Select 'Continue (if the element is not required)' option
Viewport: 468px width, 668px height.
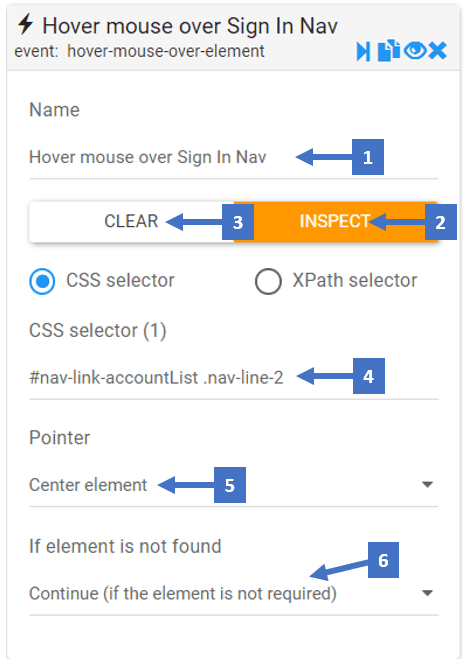(183, 593)
